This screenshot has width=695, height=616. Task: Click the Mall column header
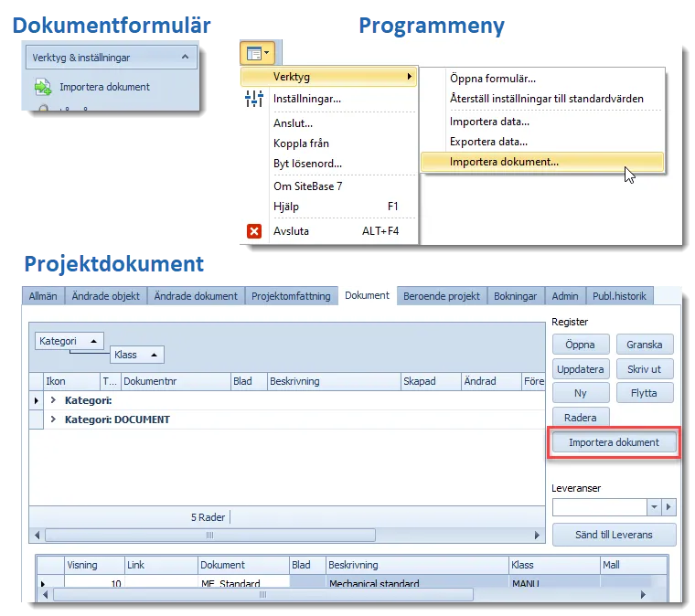(634, 565)
